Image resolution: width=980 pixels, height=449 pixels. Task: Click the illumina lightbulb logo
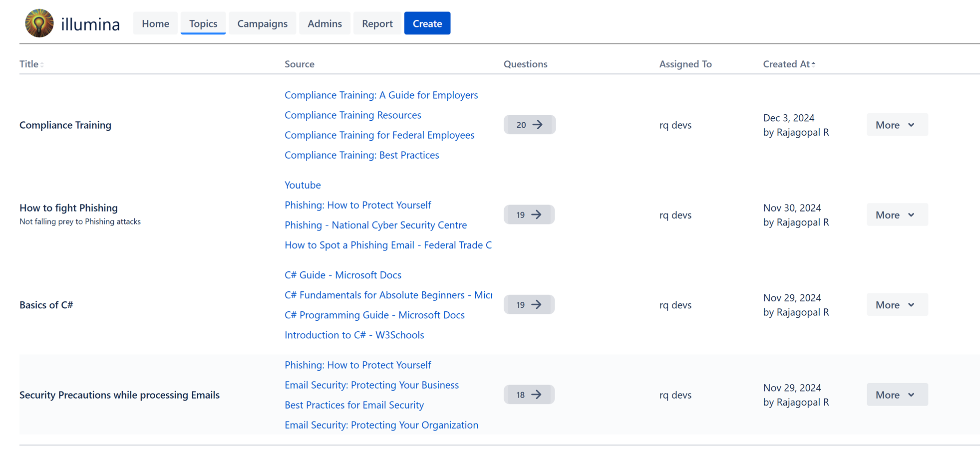39,23
